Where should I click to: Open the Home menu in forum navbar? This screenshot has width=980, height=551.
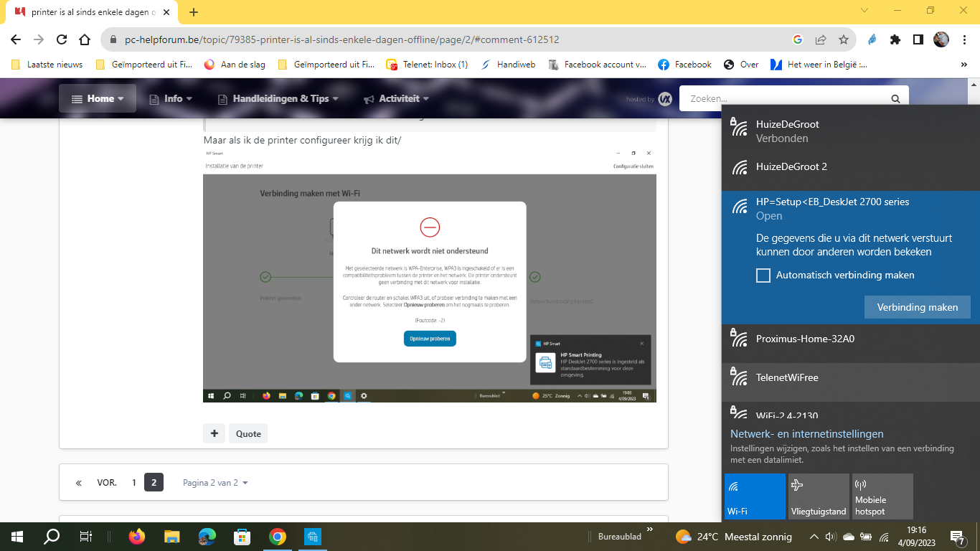98,98
